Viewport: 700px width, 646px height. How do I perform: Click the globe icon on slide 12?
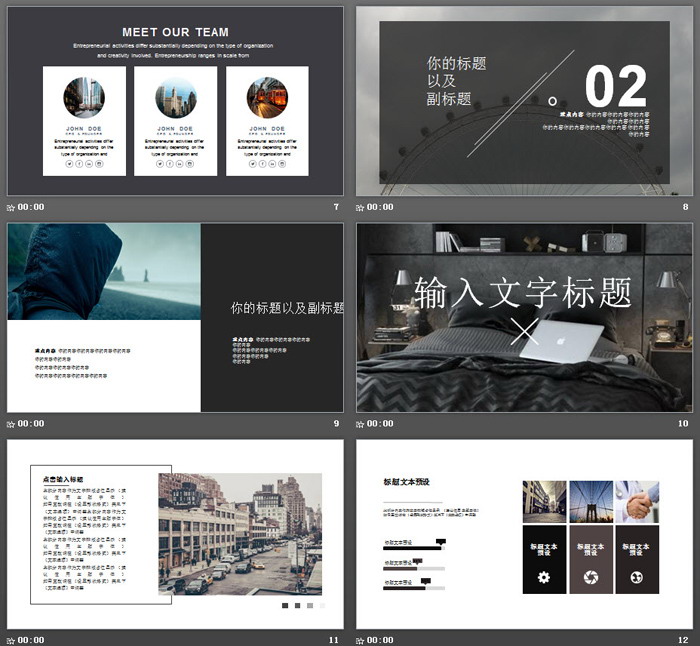[x=636, y=577]
